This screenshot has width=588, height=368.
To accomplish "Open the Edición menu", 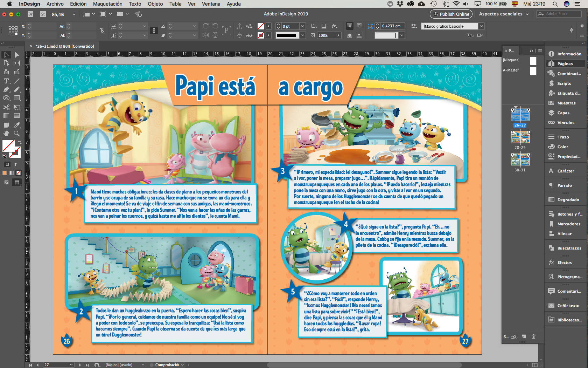I will 78,4.
